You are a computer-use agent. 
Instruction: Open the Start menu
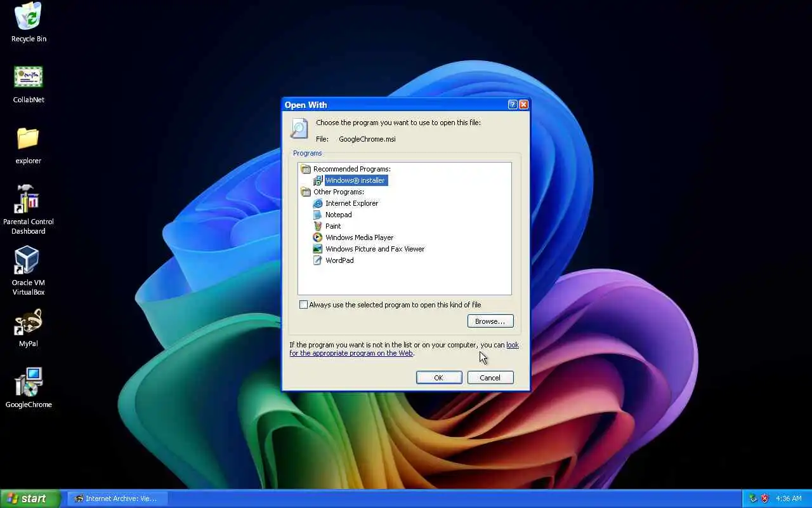coord(30,498)
